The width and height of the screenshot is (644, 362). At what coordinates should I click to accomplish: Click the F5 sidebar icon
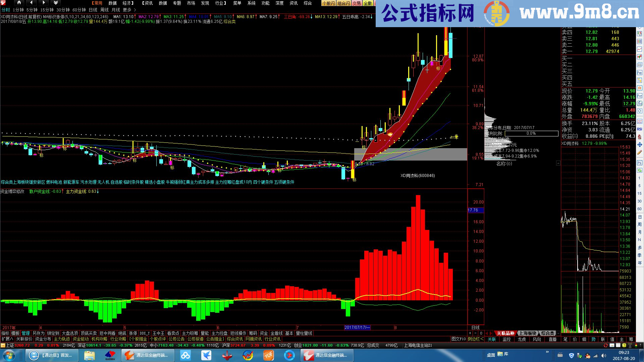tap(639, 163)
